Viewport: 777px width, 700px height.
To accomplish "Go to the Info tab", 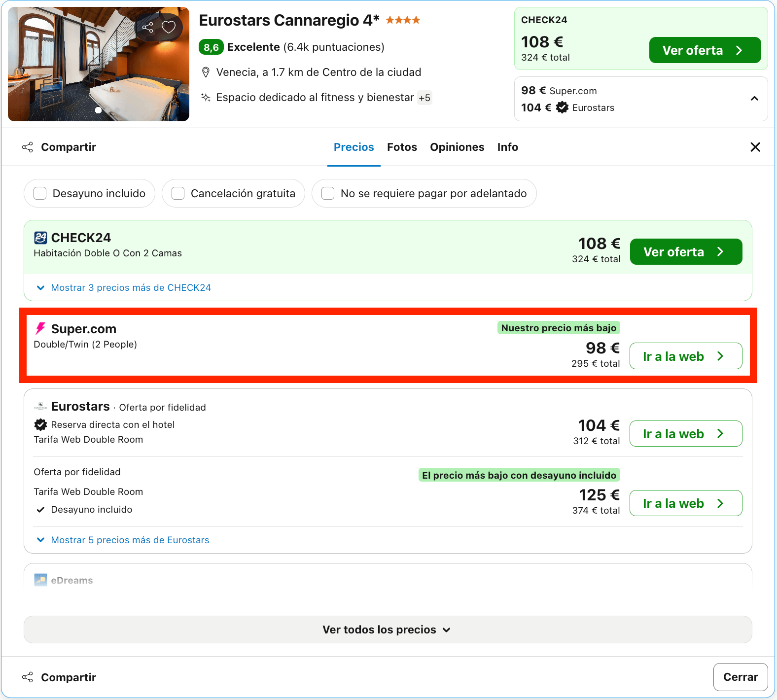I will pos(508,147).
